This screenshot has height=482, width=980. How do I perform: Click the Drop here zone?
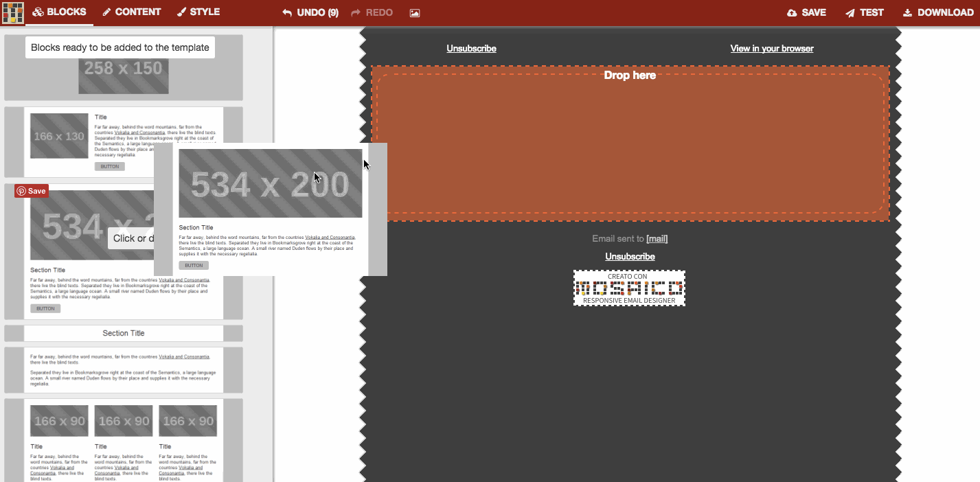[630, 144]
